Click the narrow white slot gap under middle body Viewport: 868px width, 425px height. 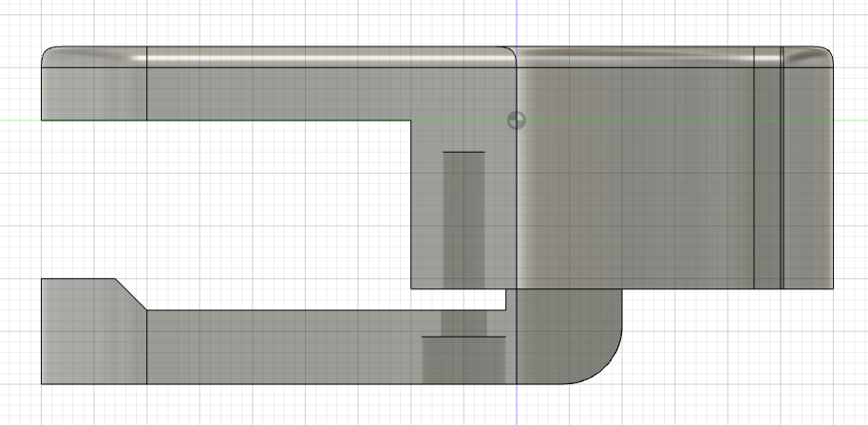(458, 299)
